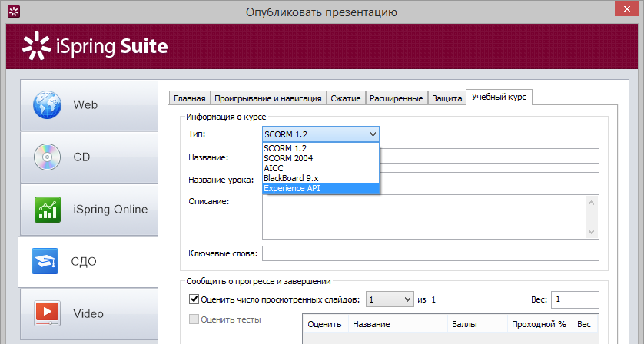The height and width of the screenshot is (344, 644).
Task: Choose the Video play icon
Action: [x=47, y=313]
